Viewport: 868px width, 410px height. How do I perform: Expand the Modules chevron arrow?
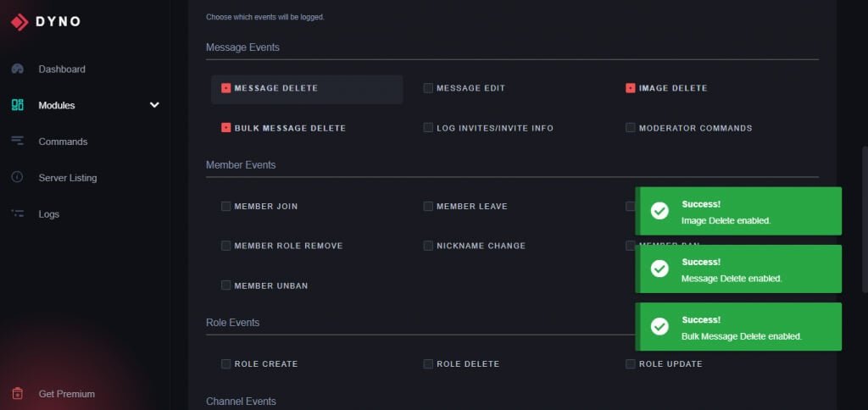[x=154, y=105]
